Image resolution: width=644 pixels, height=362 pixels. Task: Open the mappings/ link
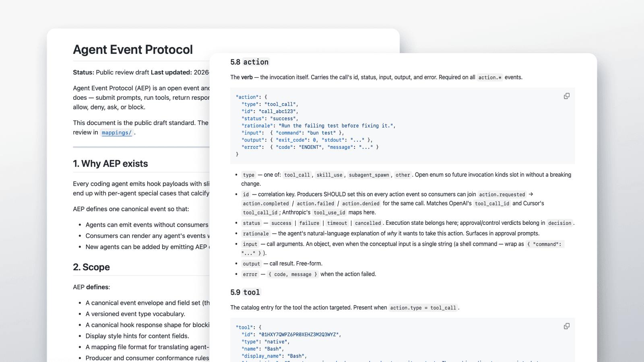click(x=117, y=133)
